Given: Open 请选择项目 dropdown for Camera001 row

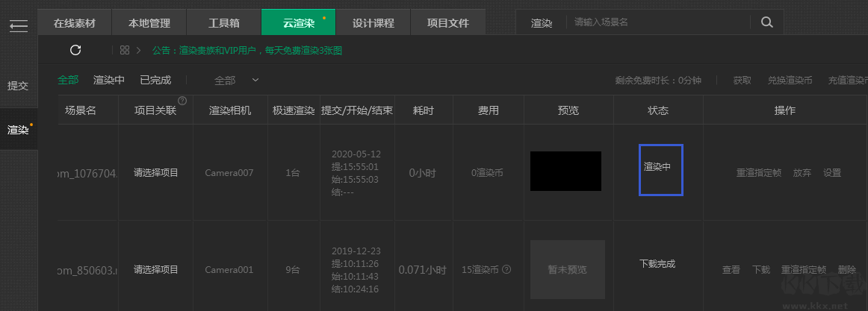Looking at the screenshot, I should coord(156,269).
